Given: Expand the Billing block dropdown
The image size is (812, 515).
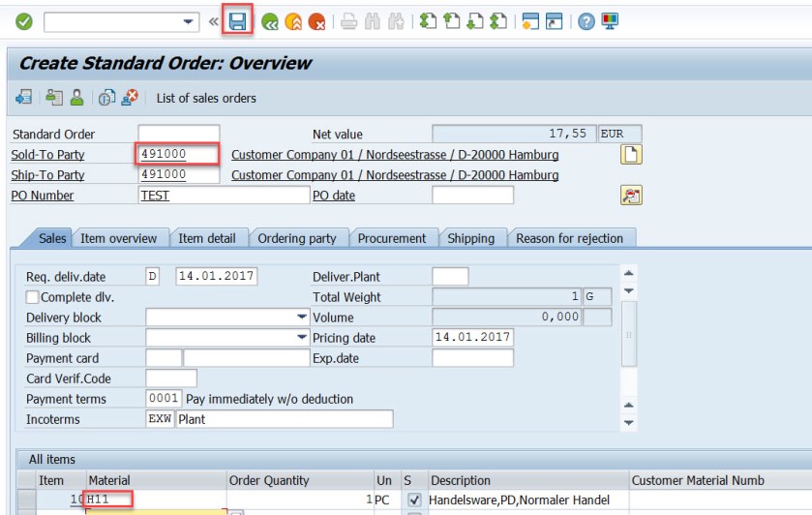Looking at the screenshot, I should point(302,338).
